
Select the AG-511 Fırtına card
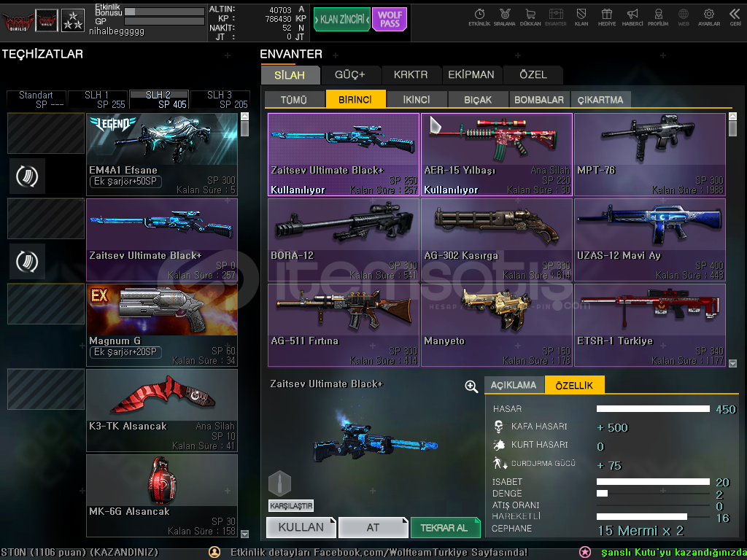[x=344, y=325]
